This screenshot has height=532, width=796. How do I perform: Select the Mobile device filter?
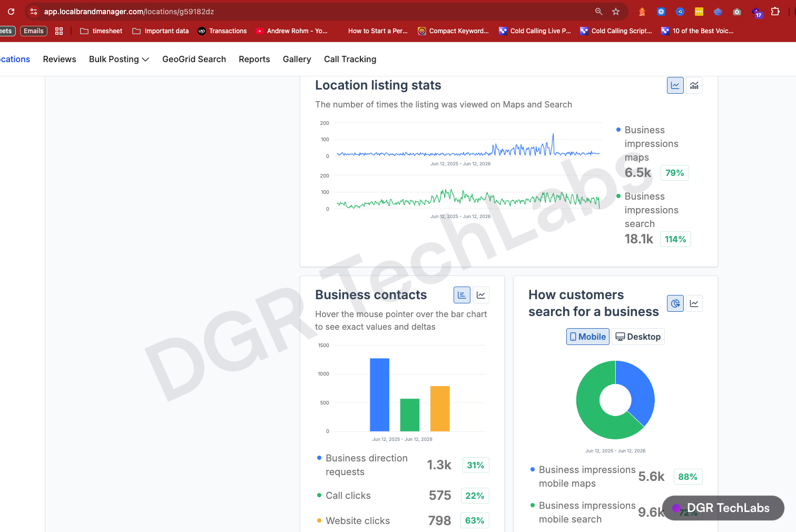(588, 337)
